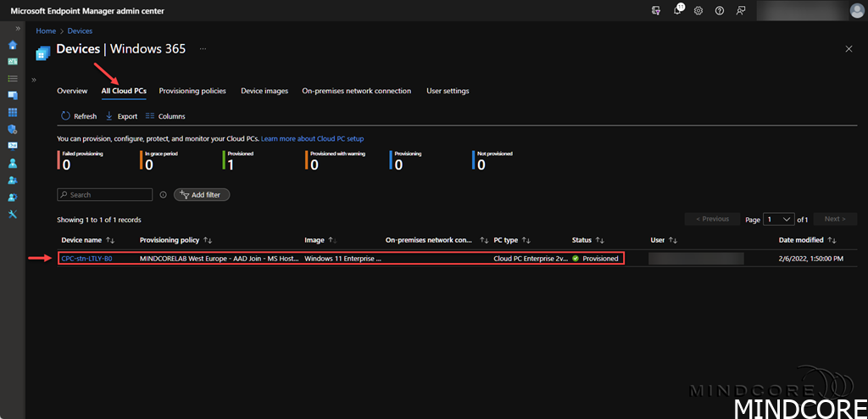The height and width of the screenshot is (419, 868).
Task: Click the feedback icon in top bar
Action: point(741,10)
